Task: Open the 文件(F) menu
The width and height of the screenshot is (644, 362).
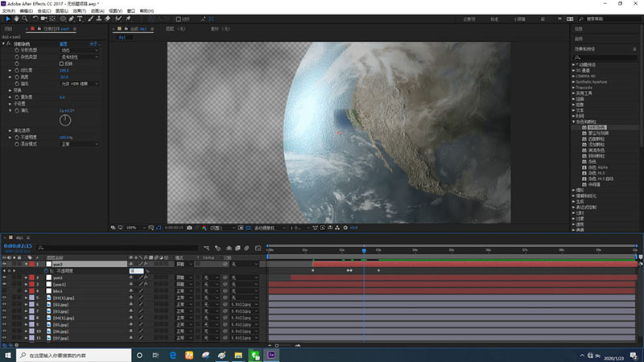Action: click(10, 10)
